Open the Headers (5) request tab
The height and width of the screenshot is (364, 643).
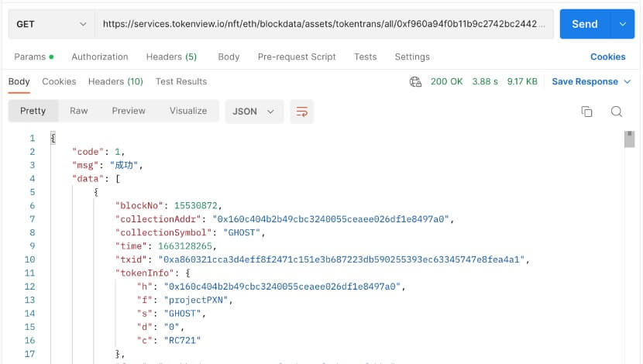tap(171, 57)
